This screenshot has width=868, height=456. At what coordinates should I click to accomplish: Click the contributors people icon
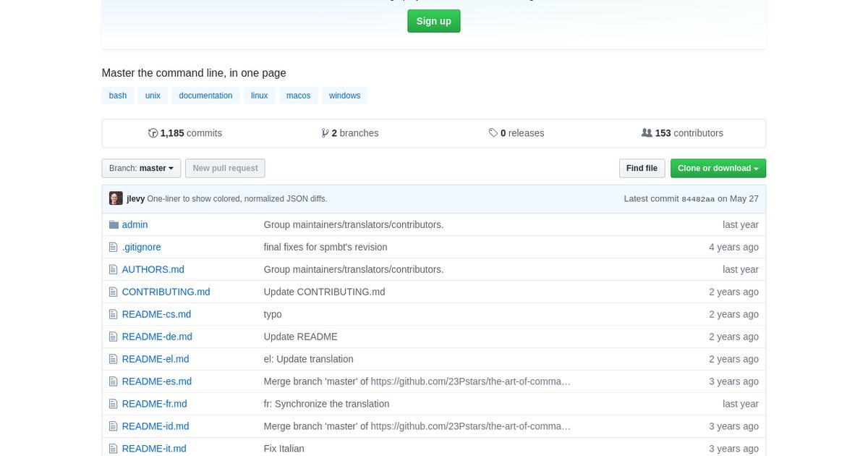click(x=646, y=132)
